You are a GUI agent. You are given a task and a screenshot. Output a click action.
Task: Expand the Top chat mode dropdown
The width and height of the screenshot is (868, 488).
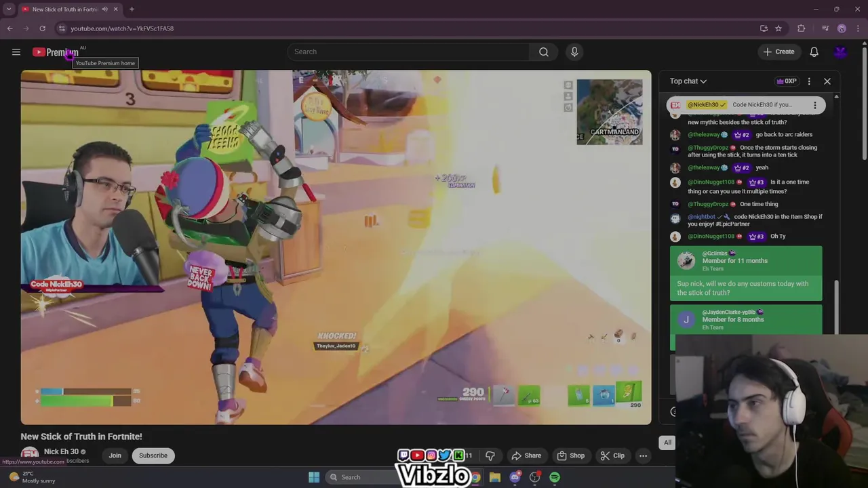688,81
